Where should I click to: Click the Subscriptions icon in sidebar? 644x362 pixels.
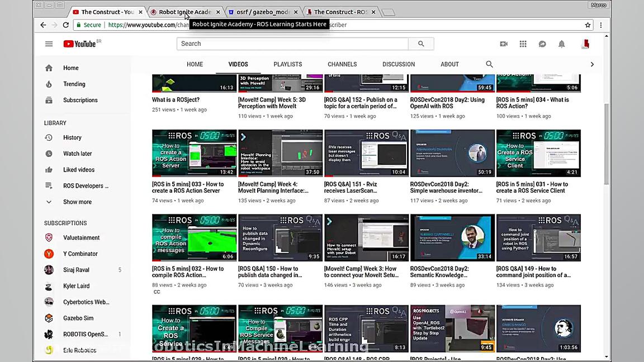pos(49,100)
